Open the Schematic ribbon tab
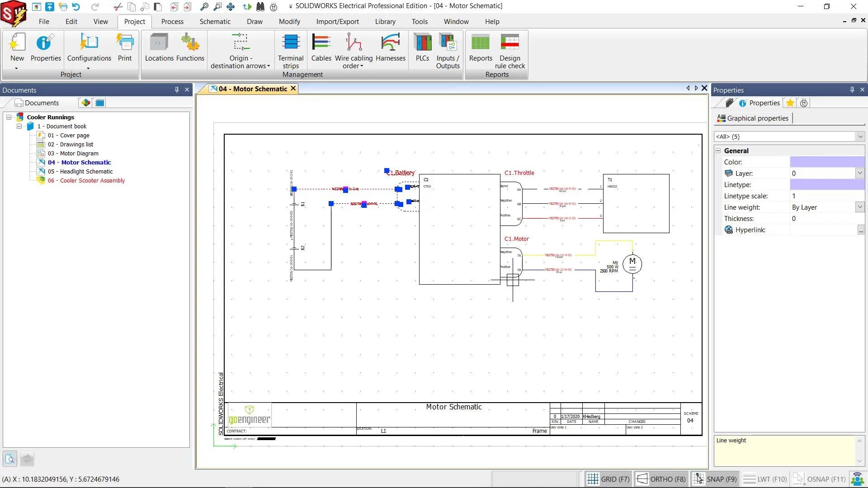The height and width of the screenshot is (488, 868). 215,21
